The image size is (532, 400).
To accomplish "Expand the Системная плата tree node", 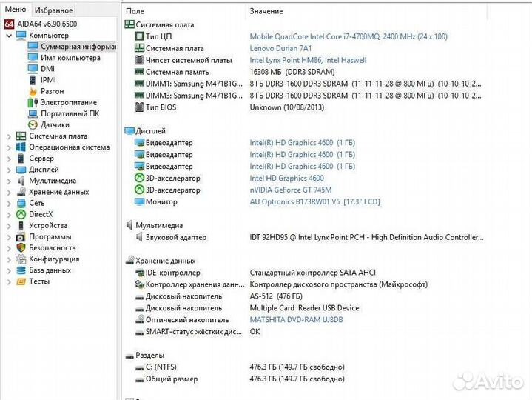I will pyautogui.click(x=9, y=136).
